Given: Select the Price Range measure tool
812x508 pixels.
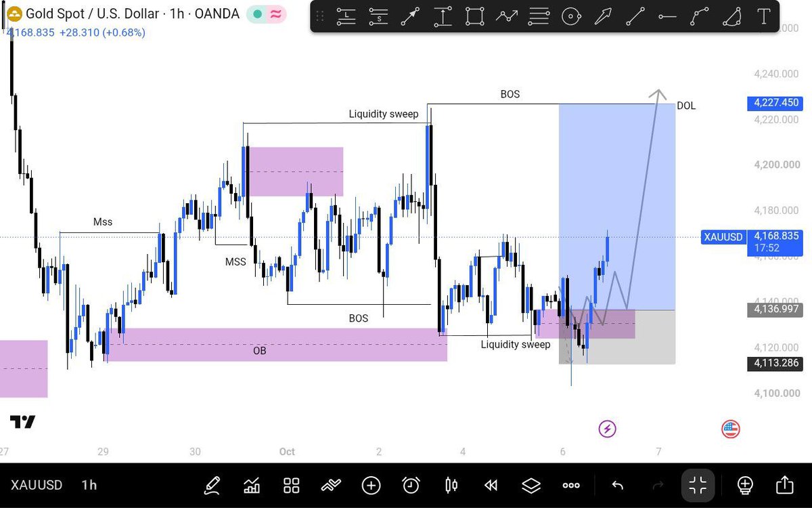Looking at the screenshot, I should pyautogui.click(x=443, y=16).
